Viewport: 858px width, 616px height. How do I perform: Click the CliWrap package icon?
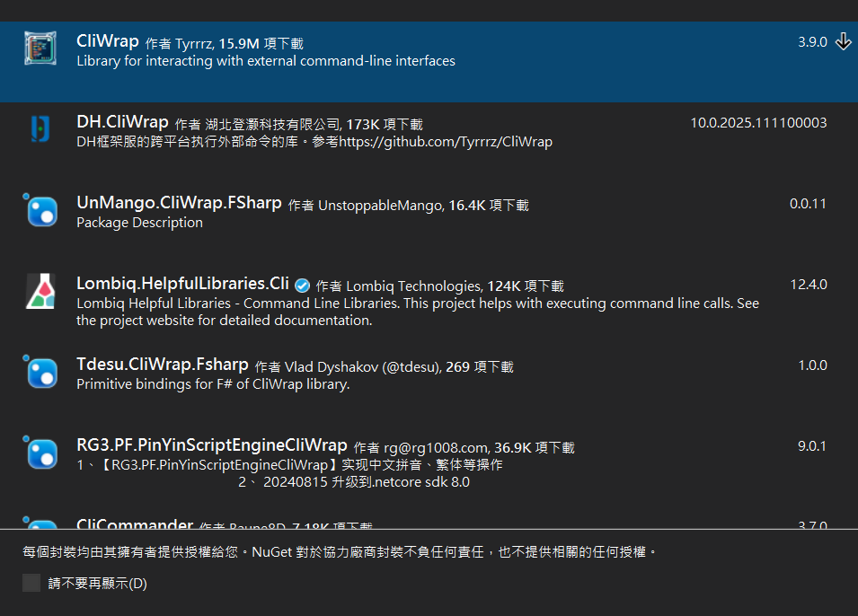(x=40, y=48)
